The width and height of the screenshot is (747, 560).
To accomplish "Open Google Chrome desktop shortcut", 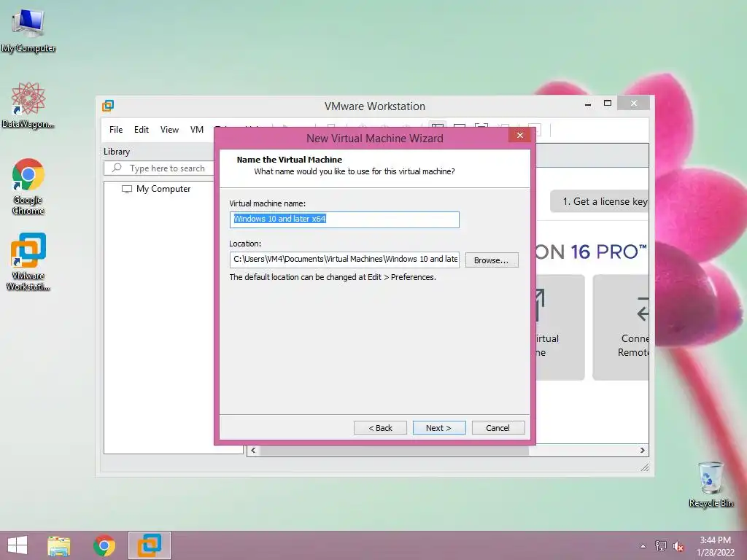I will (x=28, y=186).
